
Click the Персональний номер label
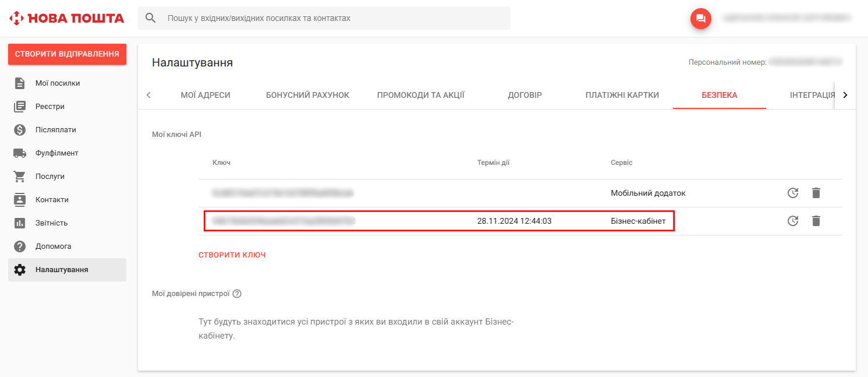point(727,62)
